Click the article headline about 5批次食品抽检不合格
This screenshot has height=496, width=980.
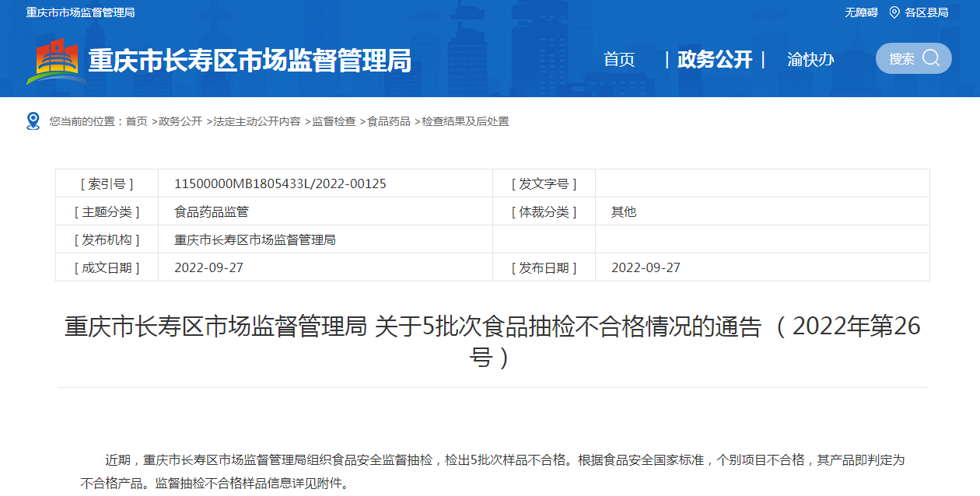(492, 341)
